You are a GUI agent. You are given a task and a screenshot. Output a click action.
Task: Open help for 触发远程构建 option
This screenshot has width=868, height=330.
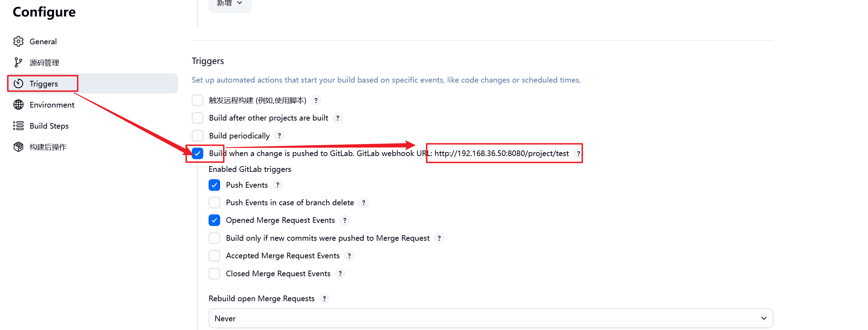point(316,101)
